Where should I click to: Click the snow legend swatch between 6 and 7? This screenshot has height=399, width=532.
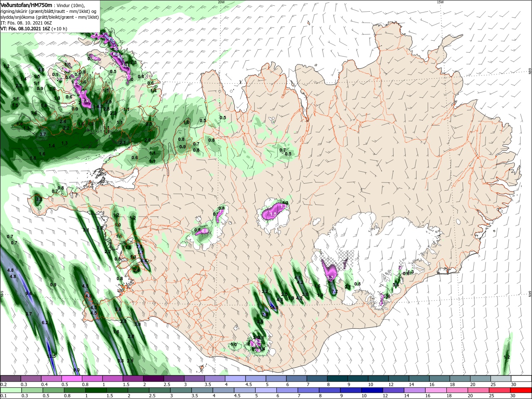pos(296,379)
